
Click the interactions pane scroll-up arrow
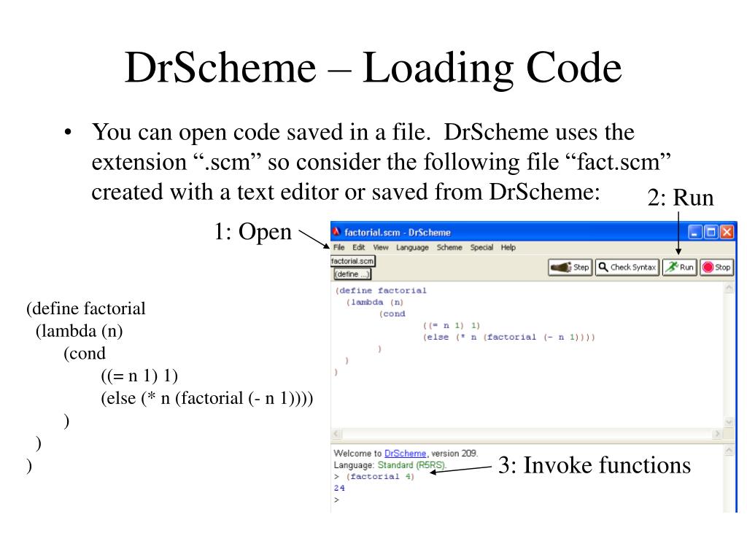pos(729,451)
